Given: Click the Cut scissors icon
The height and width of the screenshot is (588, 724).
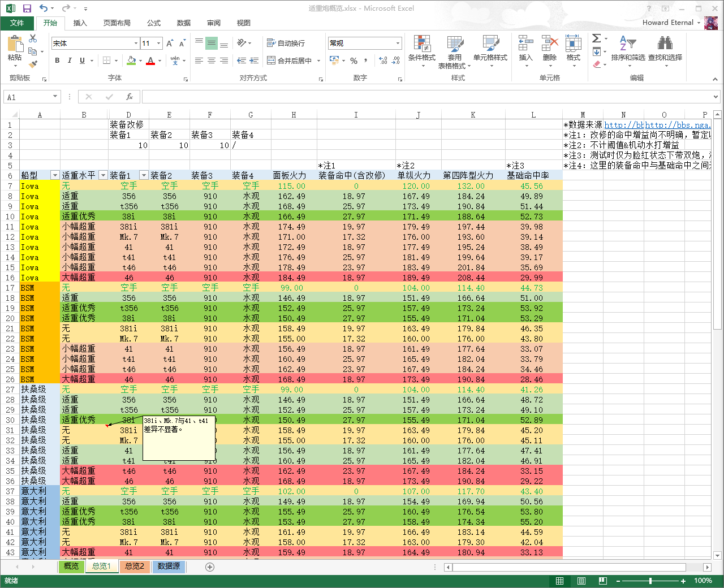Looking at the screenshot, I should click(x=33, y=38).
